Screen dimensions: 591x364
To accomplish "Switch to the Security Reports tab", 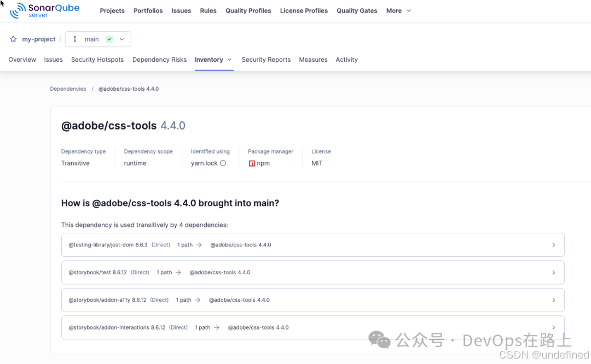I will [x=266, y=60].
